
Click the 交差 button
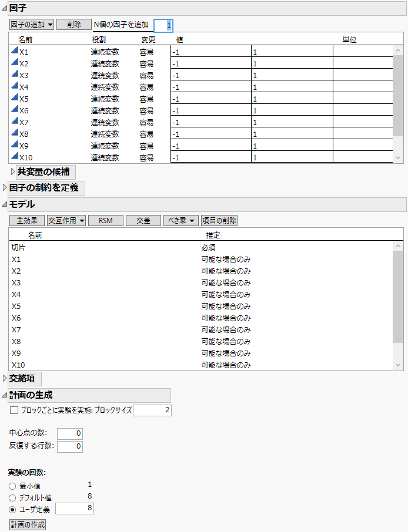tap(143, 221)
